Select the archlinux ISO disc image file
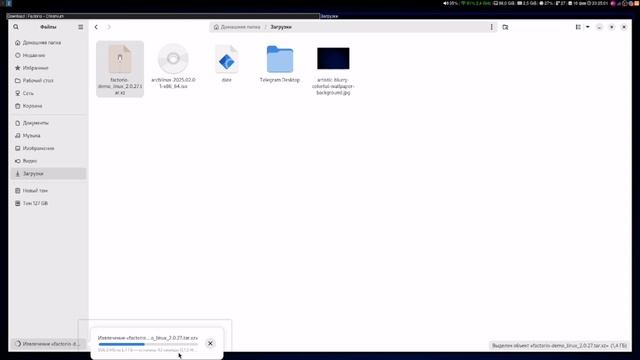 (x=173, y=65)
